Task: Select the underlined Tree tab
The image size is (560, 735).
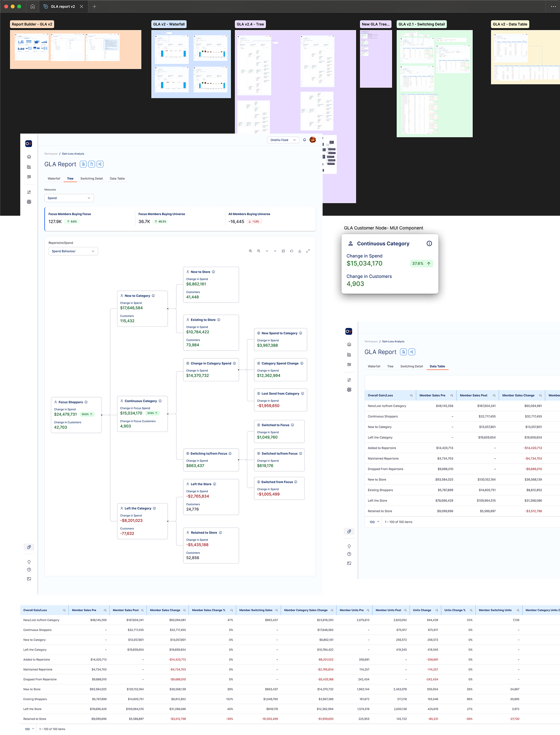Action: (70, 178)
